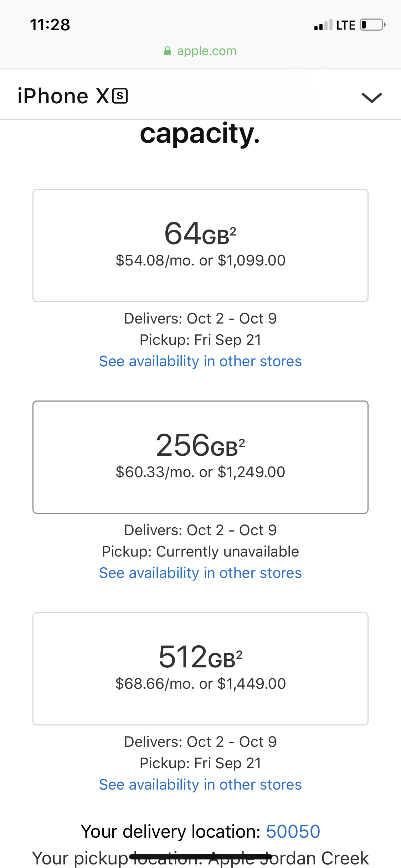Tap the home indicator bar at bottom
The image size is (401, 868).
[200, 857]
